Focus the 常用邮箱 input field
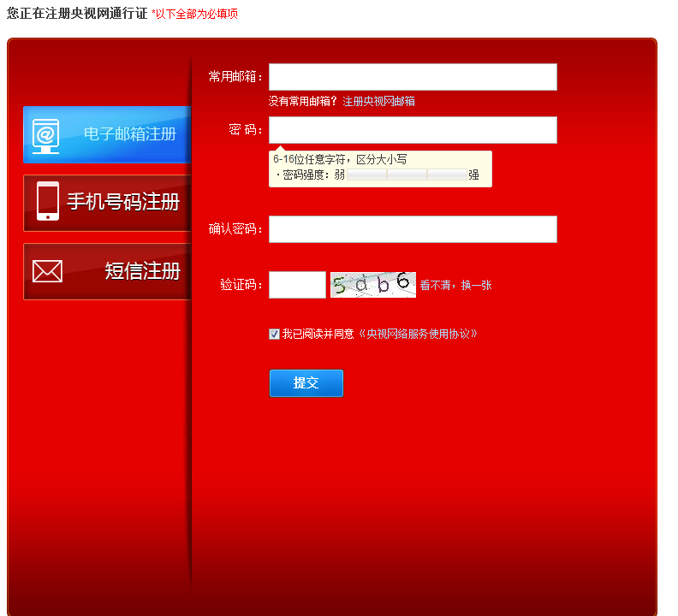 [413, 77]
